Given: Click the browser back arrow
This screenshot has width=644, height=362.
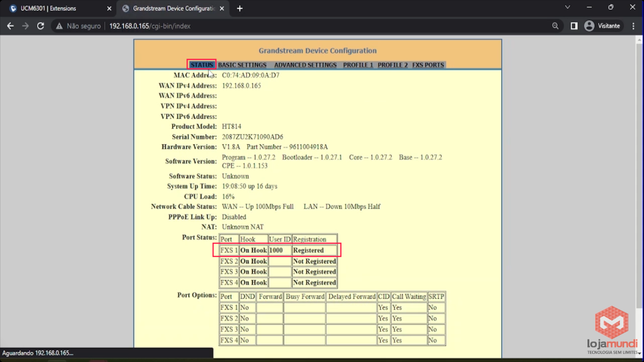Looking at the screenshot, I should 10,26.
